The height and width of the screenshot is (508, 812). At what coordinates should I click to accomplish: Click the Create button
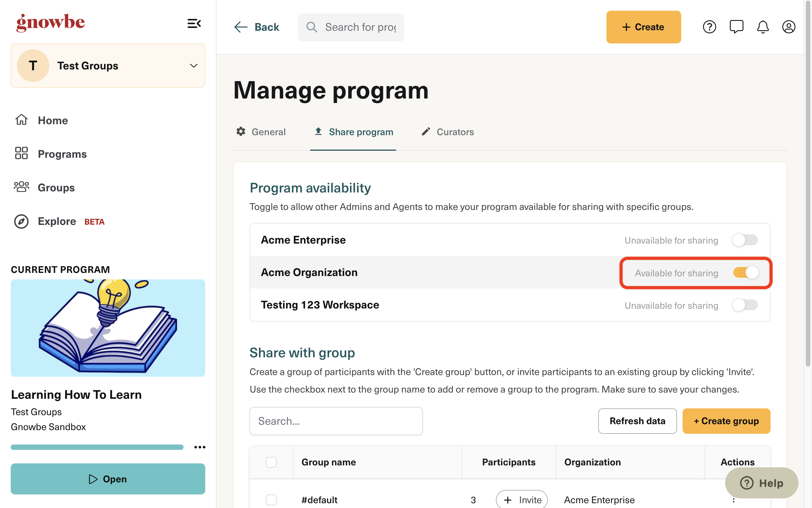pyautogui.click(x=643, y=27)
